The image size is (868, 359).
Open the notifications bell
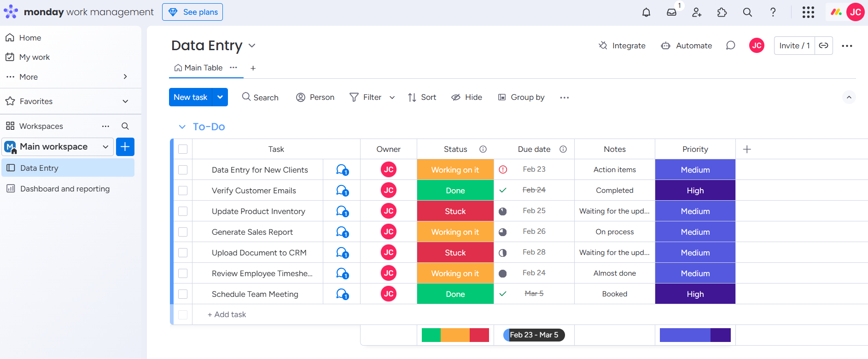[x=646, y=12]
